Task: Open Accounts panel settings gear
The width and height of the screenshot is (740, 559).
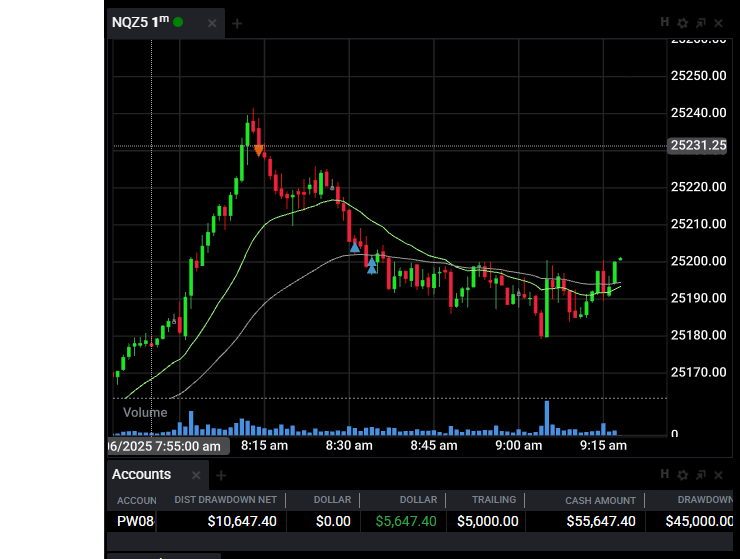Action: [682, 475]
